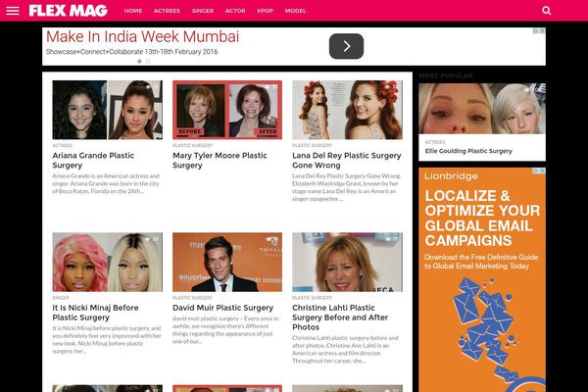
Task: Click PLASTIC SURGERY category above Christine Lahti
Action: click(312, 298)
